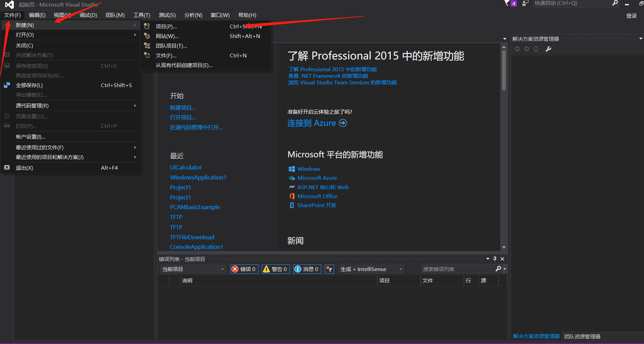This screenshot has width=644, height=344.
Task: Open the Current Project scope dropdown
Action: click(193, 269)
